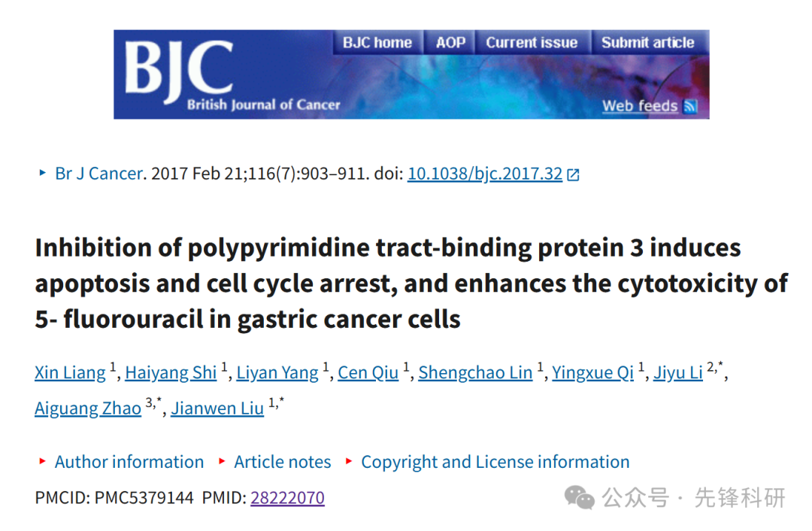Screen dimensions: 812x531
Task: Open PMID link 28222070
Action: tap(287, 498)
